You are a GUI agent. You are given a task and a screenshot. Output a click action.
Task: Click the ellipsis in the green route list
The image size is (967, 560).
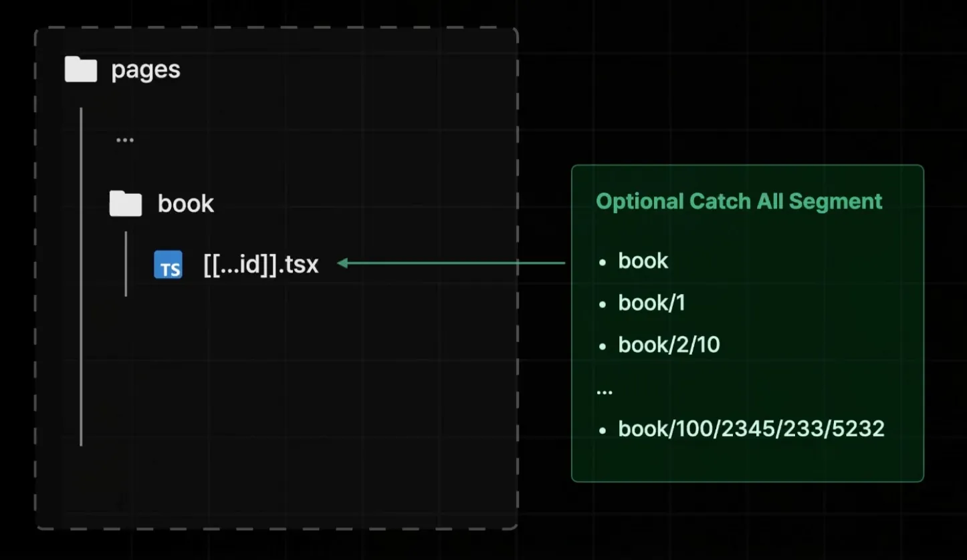[x=604, y=392]
